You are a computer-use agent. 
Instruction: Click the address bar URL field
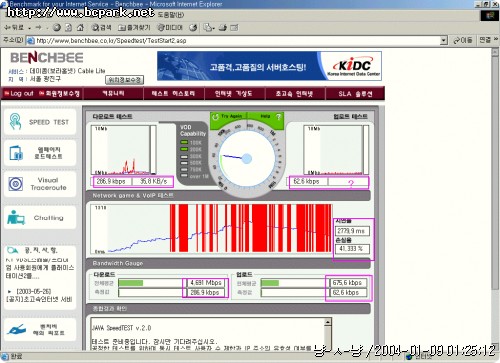point(237,41)
